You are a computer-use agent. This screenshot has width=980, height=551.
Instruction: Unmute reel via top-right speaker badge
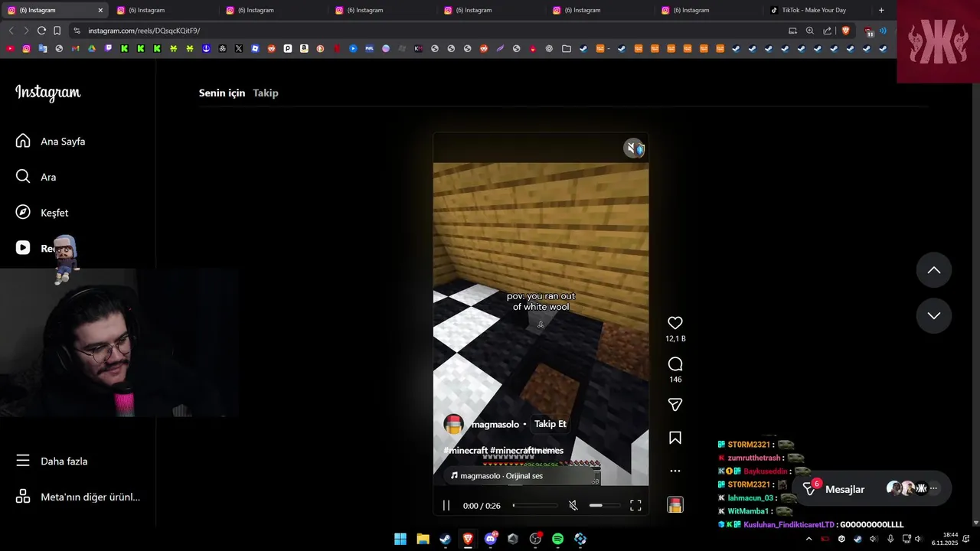coord(634,148)
